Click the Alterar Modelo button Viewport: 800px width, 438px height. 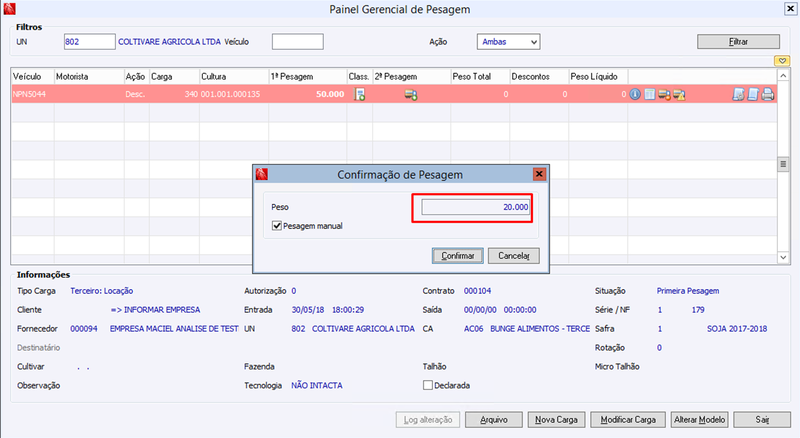point(699,420)
